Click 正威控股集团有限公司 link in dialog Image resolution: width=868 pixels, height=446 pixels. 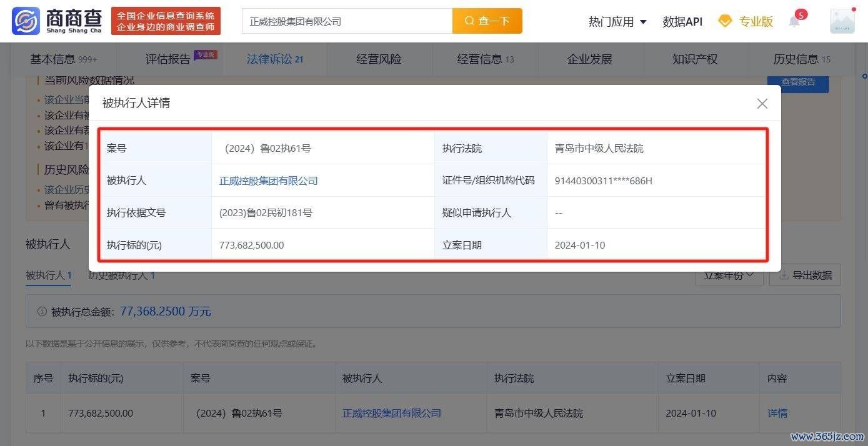(x=268, y=181)
